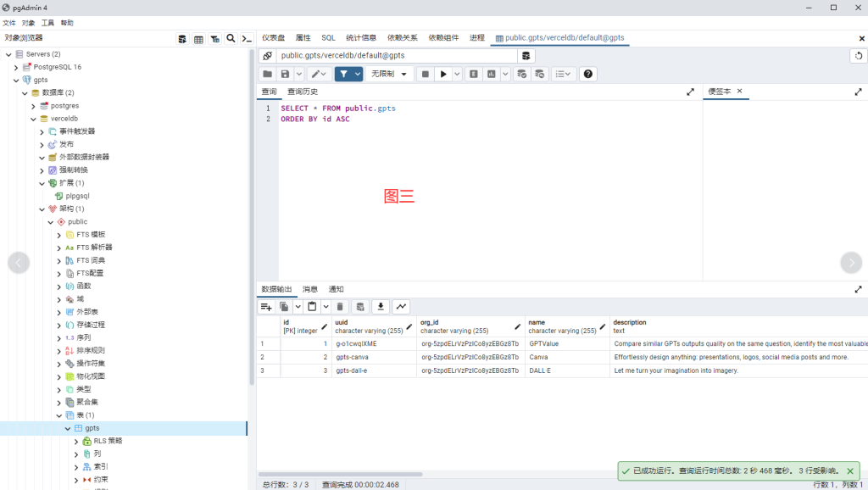Click the Save Data Changes icon

360,307
